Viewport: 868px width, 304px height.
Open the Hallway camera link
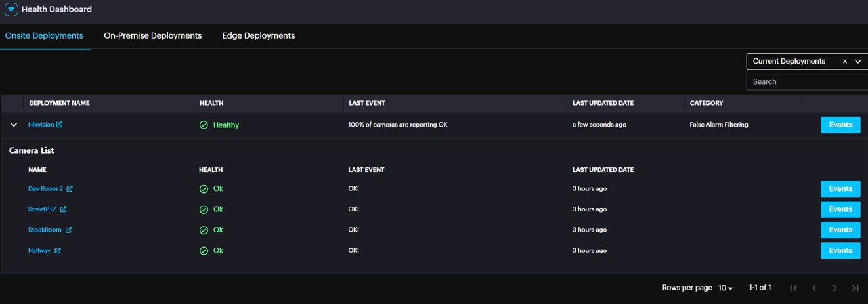39,251
